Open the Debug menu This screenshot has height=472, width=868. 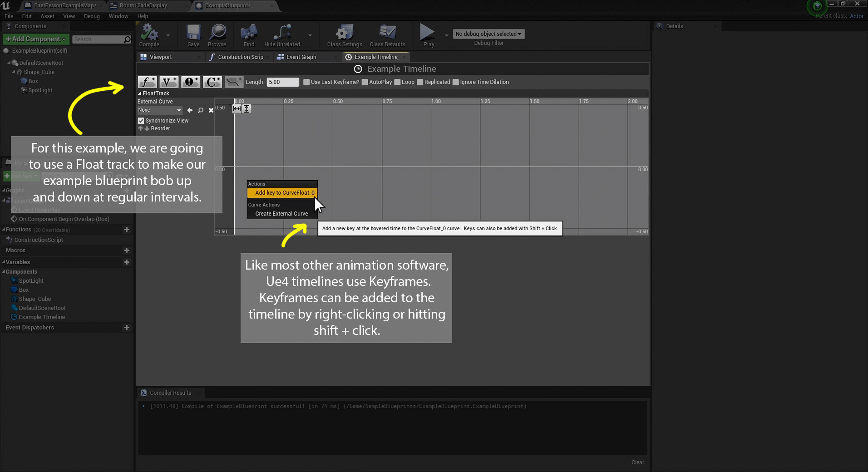(92, 16)
